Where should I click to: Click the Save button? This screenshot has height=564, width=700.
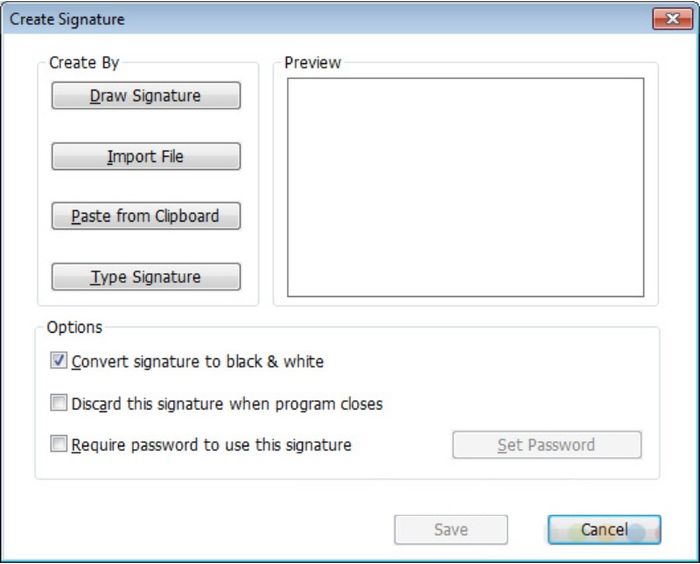point(451,530)
